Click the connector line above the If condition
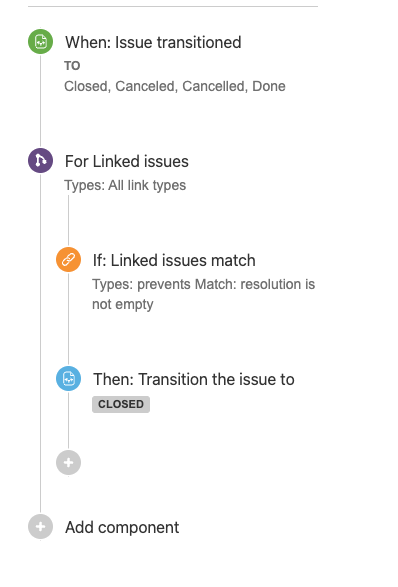398x587 pixels. 68,221
